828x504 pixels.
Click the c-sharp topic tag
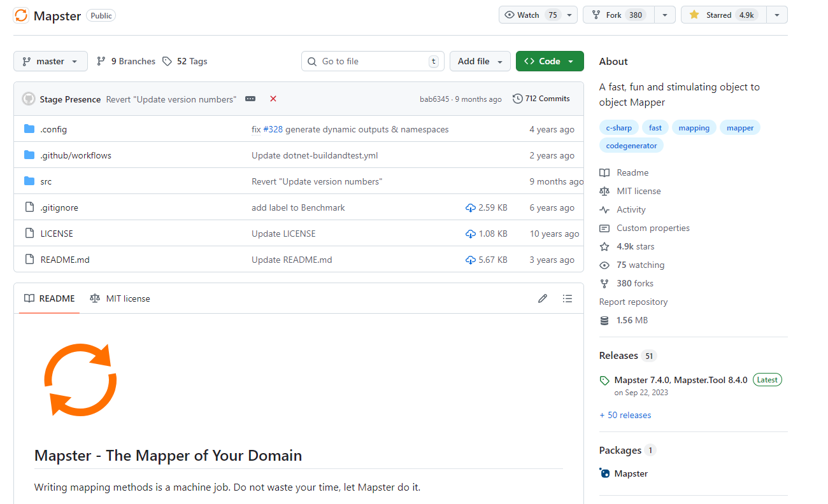pyautogui.click(x=618, y=128)
